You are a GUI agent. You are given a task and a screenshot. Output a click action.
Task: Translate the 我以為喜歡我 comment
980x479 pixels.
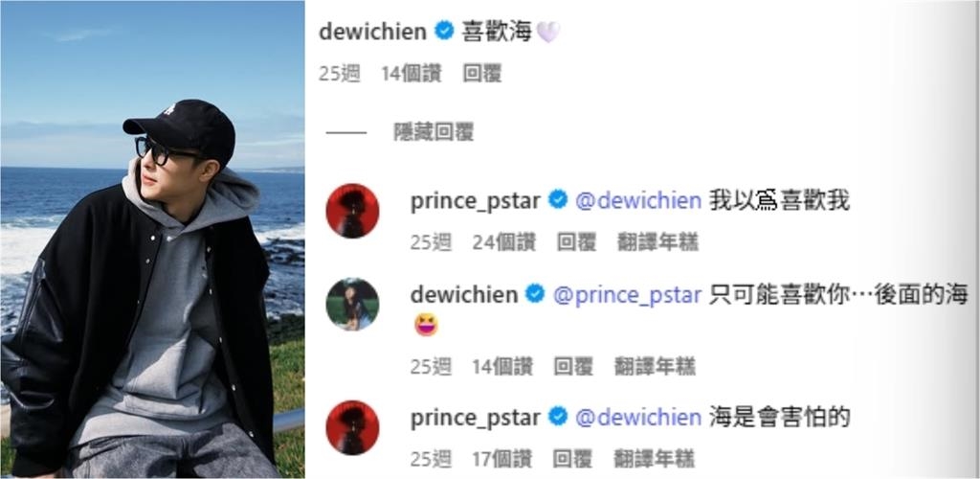658,242
